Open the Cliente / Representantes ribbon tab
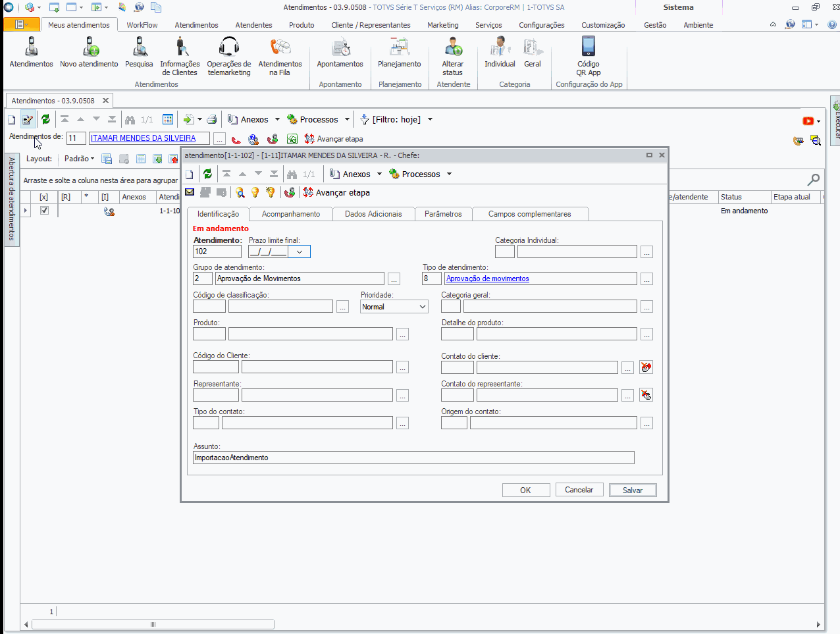Viewport: 840px width, 634px height. point(371,25)
